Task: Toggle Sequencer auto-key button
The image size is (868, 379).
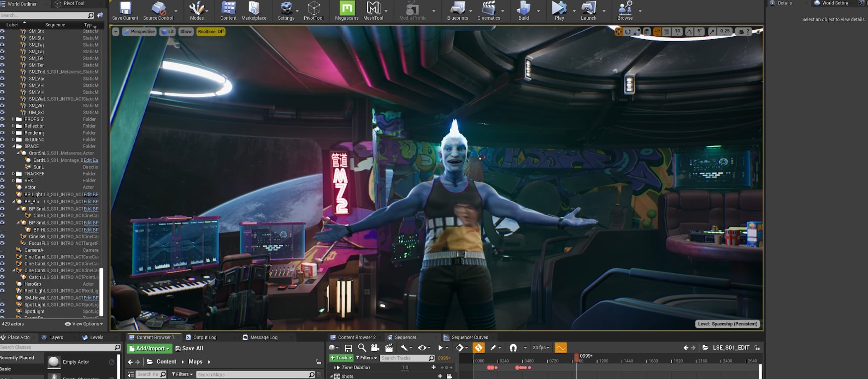Action: [x=478, y=348]
